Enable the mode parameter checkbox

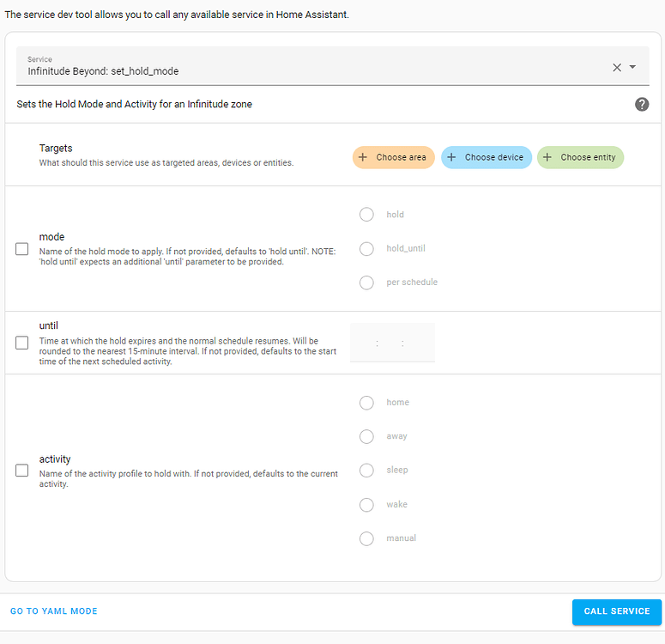(22, 249)
